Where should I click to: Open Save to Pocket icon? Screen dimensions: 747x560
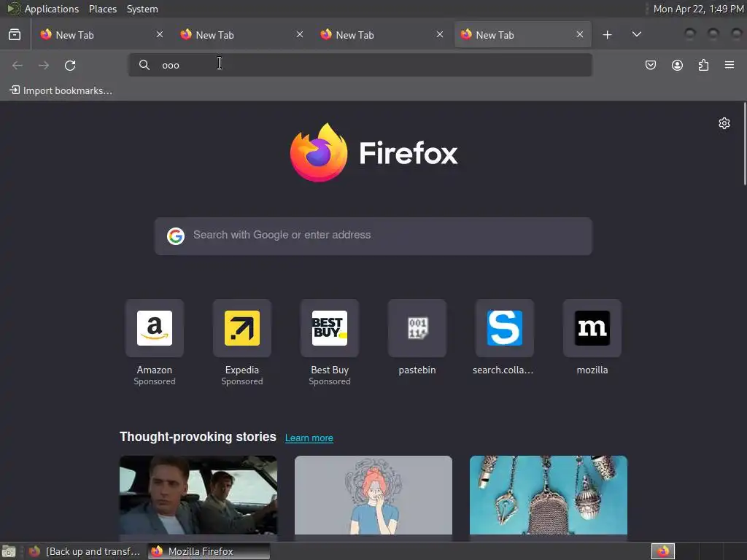(650, 65)
